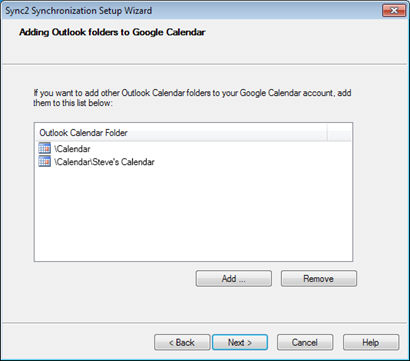The height and width of the screenshot is (361, 410).
Task: Close the Sync2 wizard with red X
Action: [394, 11]
